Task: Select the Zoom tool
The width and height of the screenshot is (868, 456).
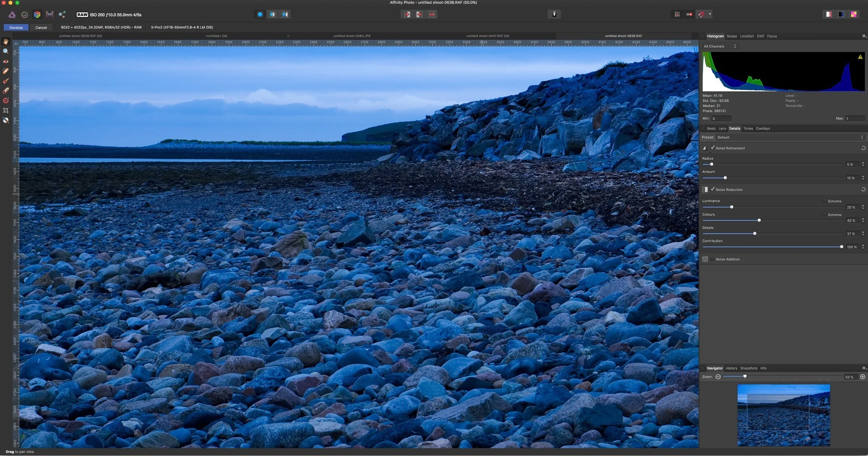Action: click(x=6, y=51)
